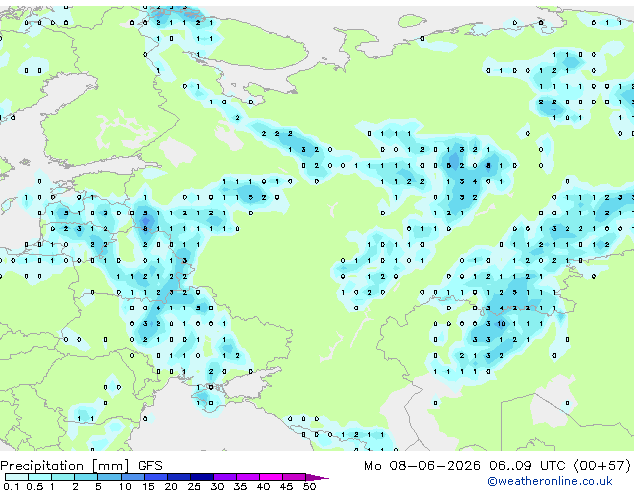
Task: Click the '50' legend scale label
Action: tap(310, 486)
